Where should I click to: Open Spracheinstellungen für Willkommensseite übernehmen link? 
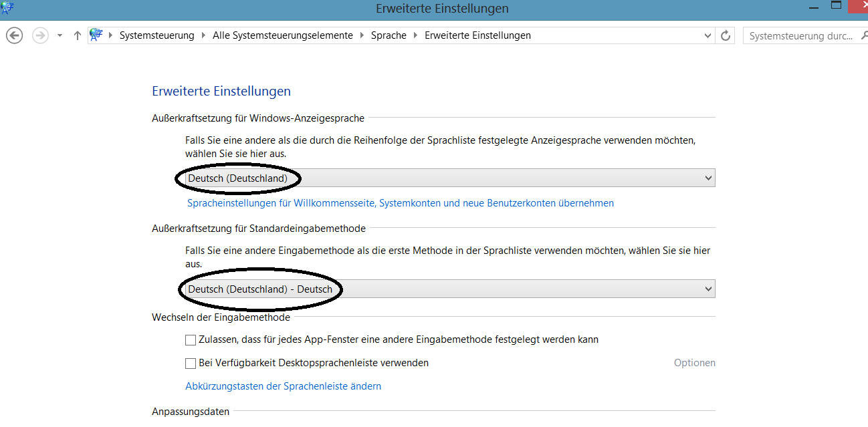[401, 203]
